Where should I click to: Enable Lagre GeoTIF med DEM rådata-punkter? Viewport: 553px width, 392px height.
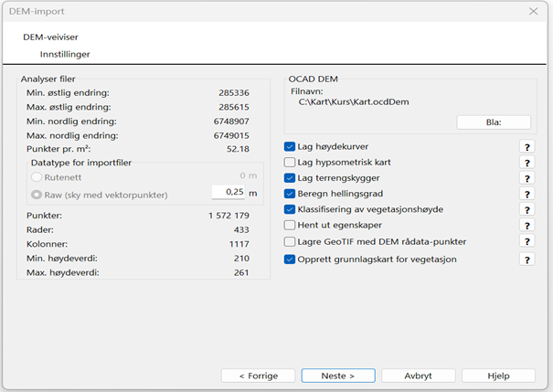pos(290,242)
